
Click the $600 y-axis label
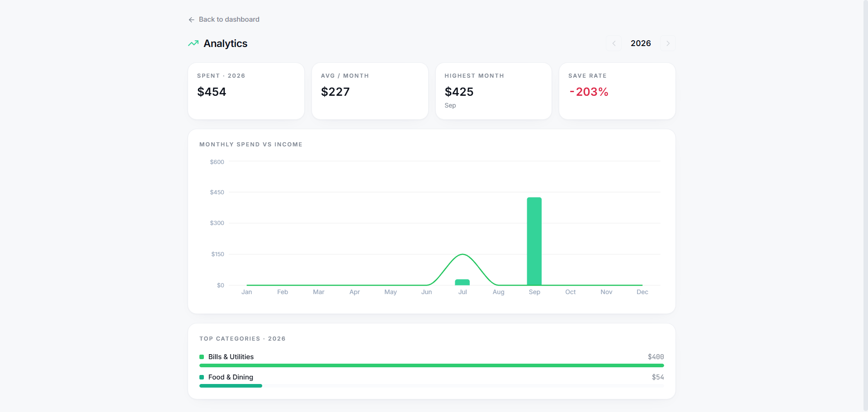[x=217, y=162]
